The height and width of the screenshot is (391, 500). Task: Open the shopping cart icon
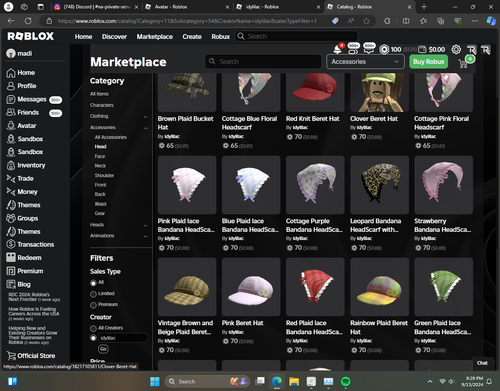pyautogui.click(x=463, y=63)
